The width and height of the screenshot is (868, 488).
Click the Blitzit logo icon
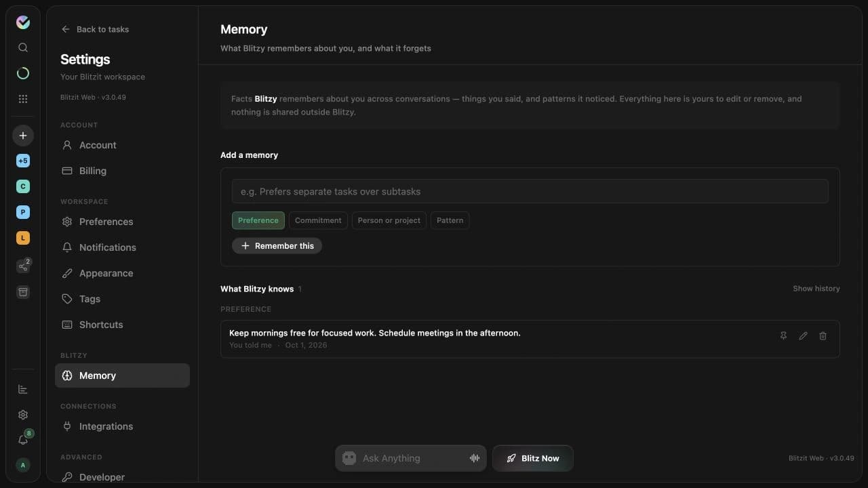click(x=23, y=22)
